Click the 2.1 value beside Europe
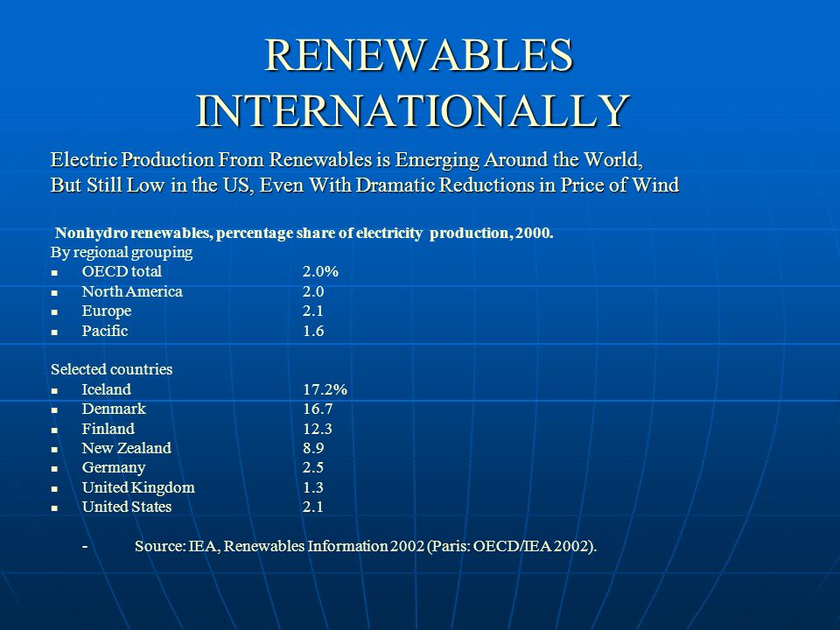Screen dimensions: 840x630 click(x=313, y=311)
